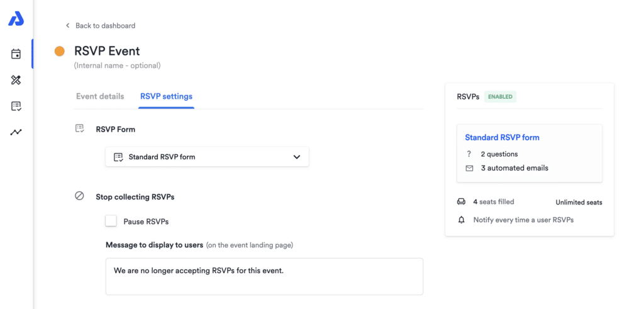Click the RSVP Event title
Screen dimensions: 644x309
pyautogui.click(x=107, y=51)
